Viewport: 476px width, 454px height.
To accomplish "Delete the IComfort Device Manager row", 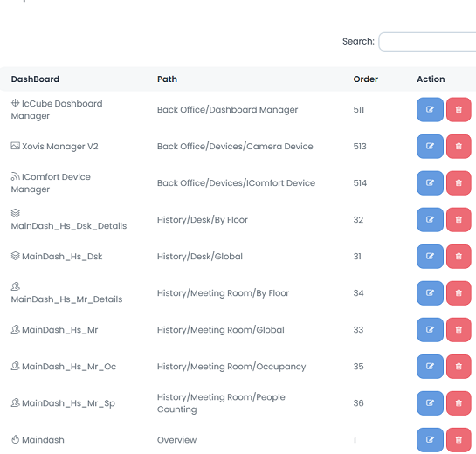I will coord(459,183).
